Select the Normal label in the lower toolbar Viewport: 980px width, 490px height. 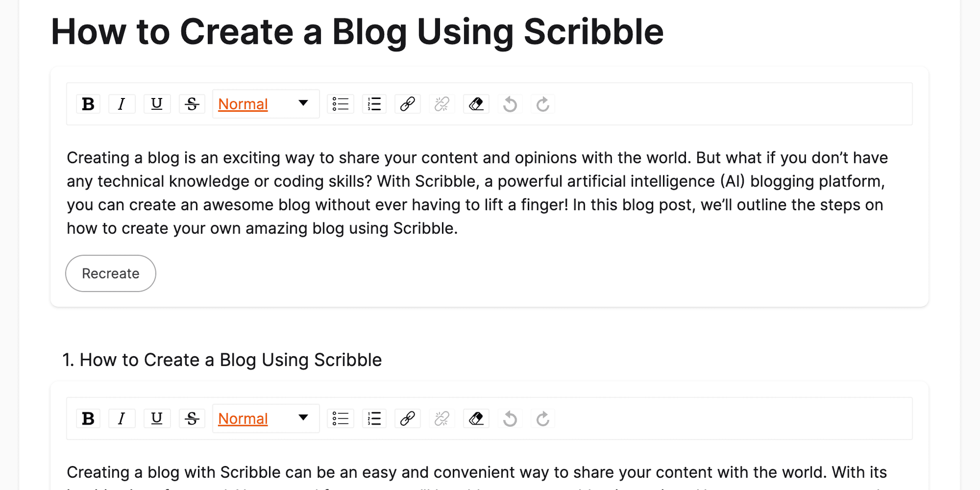[x=243, y=418]
